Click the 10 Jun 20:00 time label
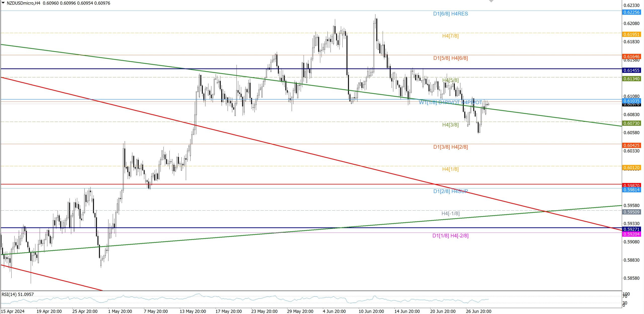Viewport: 644px width, 314px height. [371, 311]
